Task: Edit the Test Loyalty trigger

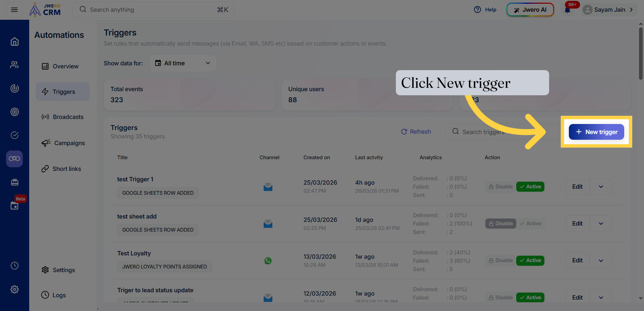Action: (x=577, y=260)
